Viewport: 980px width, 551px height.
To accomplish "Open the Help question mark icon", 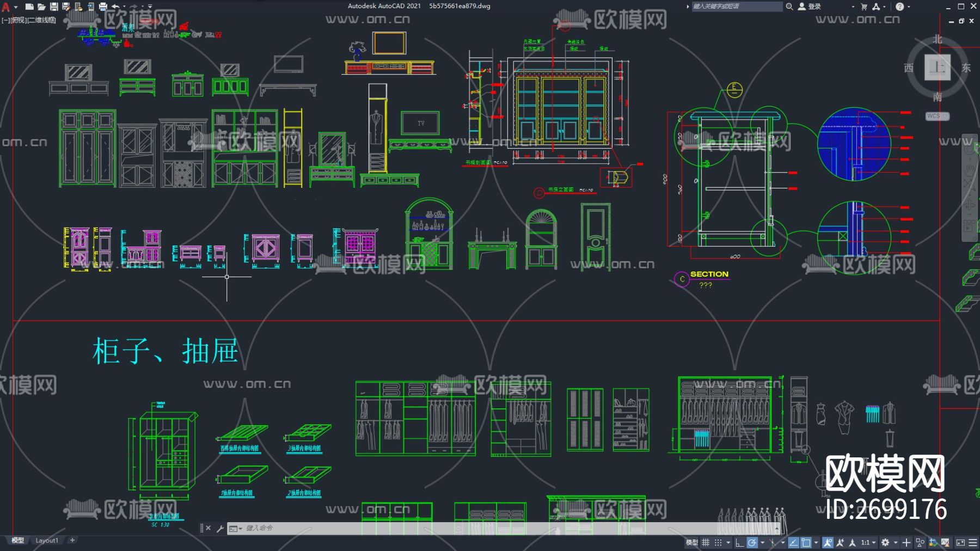I will pos(899,7).
